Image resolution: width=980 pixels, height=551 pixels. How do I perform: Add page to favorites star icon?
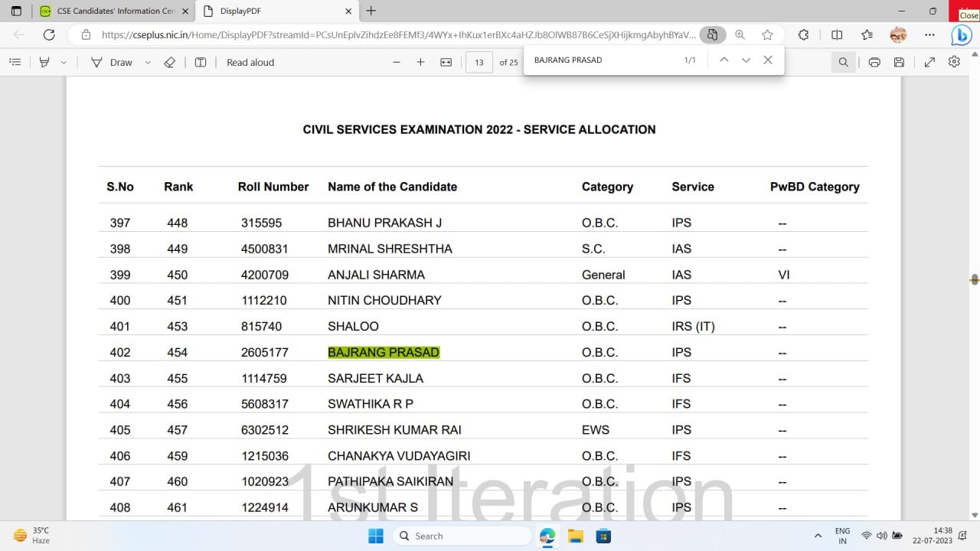pyautogui.click(x=767, y=34)
